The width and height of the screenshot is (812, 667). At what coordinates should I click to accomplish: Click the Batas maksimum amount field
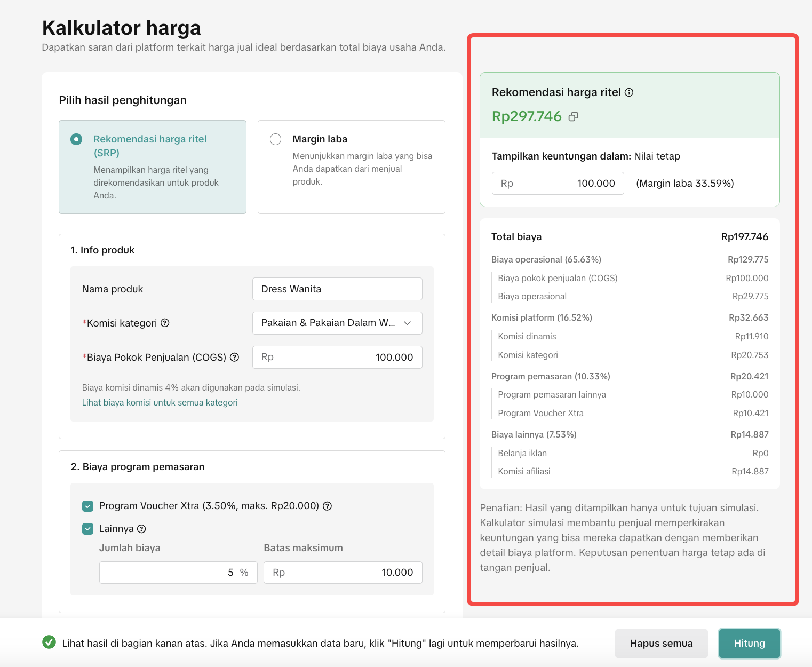(x=343, y=573)
